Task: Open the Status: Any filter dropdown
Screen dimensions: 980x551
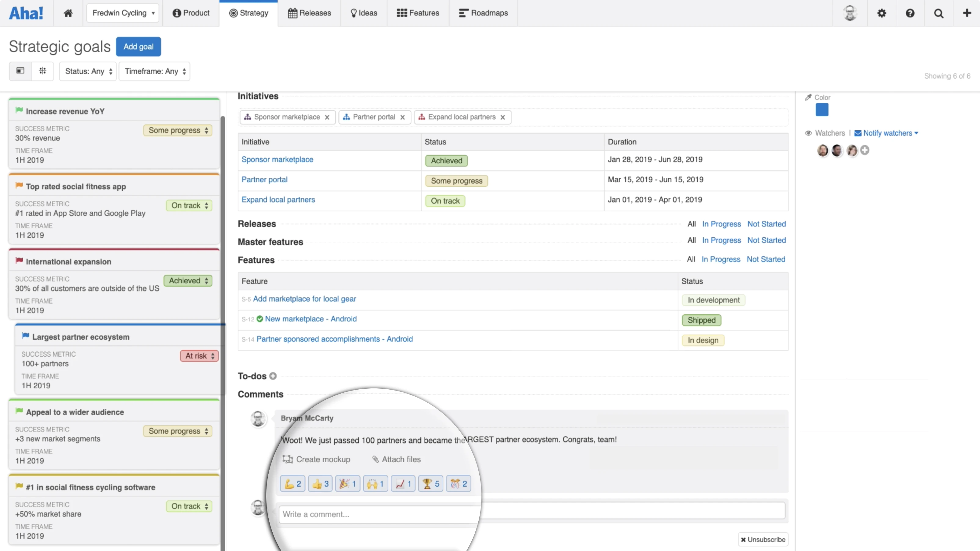Action: [x=88, y=71]
